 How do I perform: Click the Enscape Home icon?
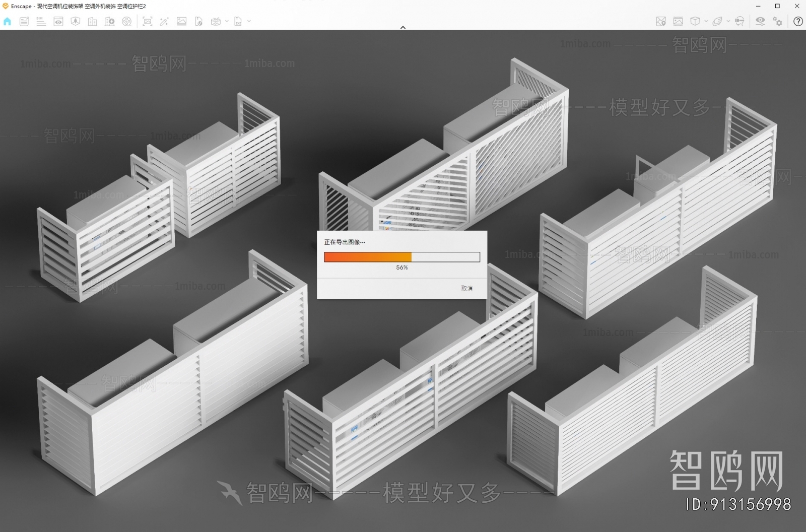7,21
